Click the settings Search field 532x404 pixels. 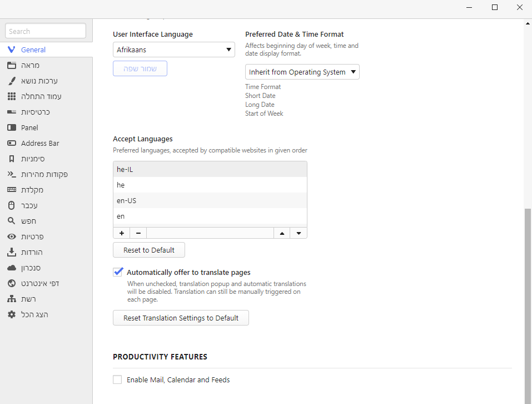pos(46,31)
